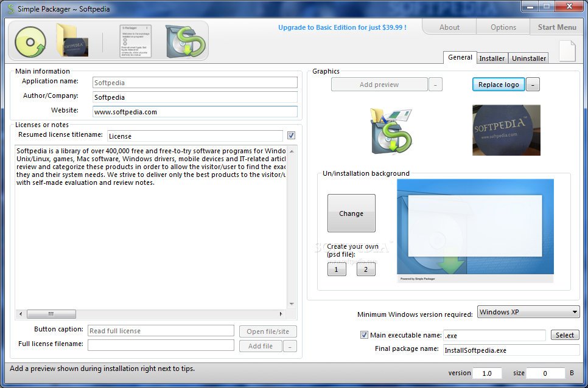588x388 pixels.
Task: Click the 'Minimum Windows version required:' label
Action: [x=415, y=314]
